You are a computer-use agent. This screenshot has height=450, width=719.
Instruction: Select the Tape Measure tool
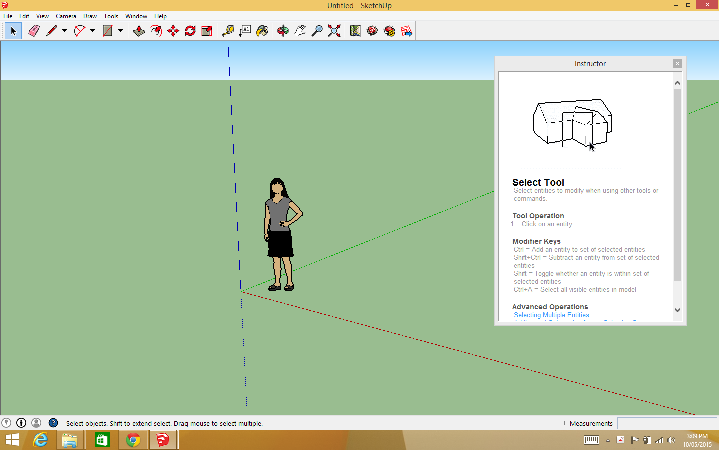228,31
